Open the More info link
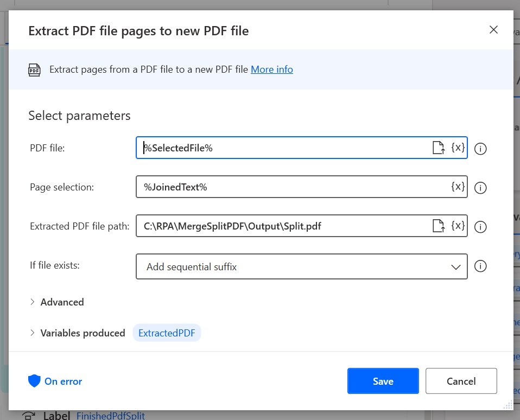The width and height of the screenshot is (520, 420). (x=271, y=69)
